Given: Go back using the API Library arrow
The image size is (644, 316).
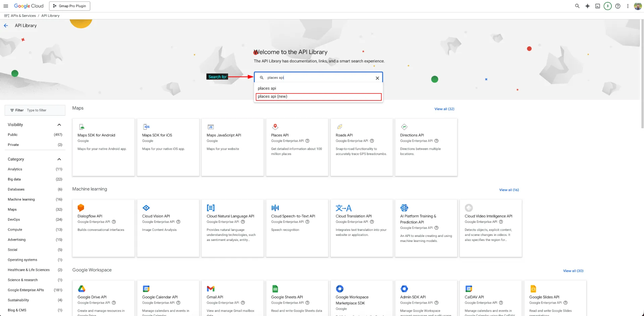Looking at the screenshot, I should (x=6, y=25).
